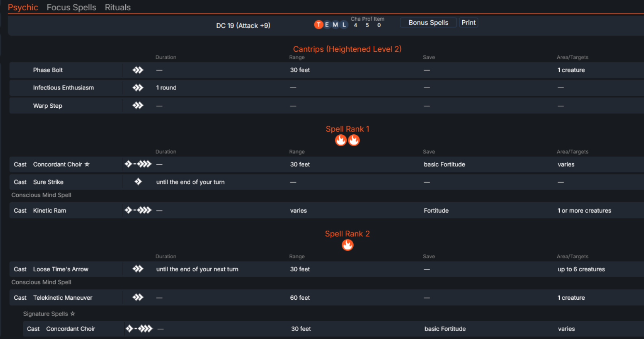
Task: Click the Item value 0
Action: [x=379, y=25]
